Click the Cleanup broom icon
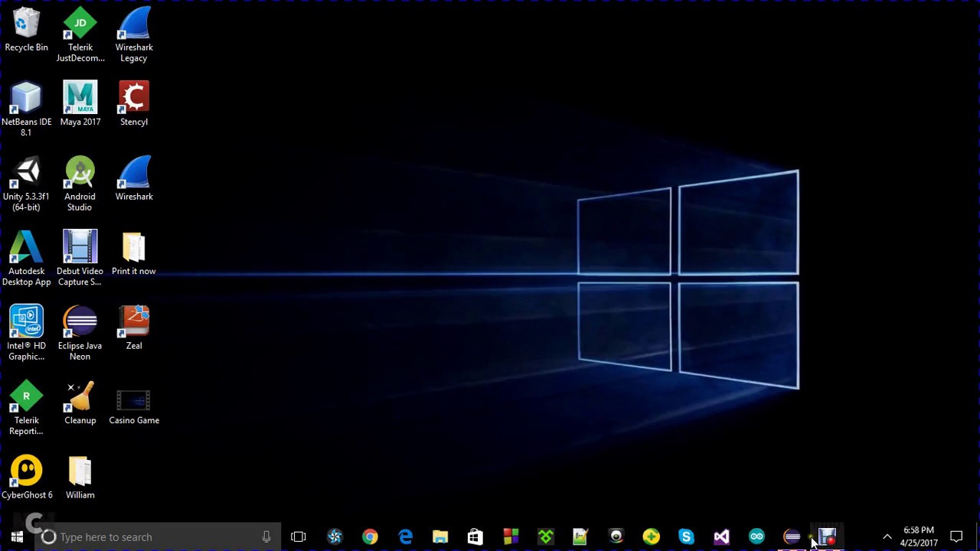Image resolution: width=980 pixels, height=551 pixels. pyautogui.click(x=80, y=403)
